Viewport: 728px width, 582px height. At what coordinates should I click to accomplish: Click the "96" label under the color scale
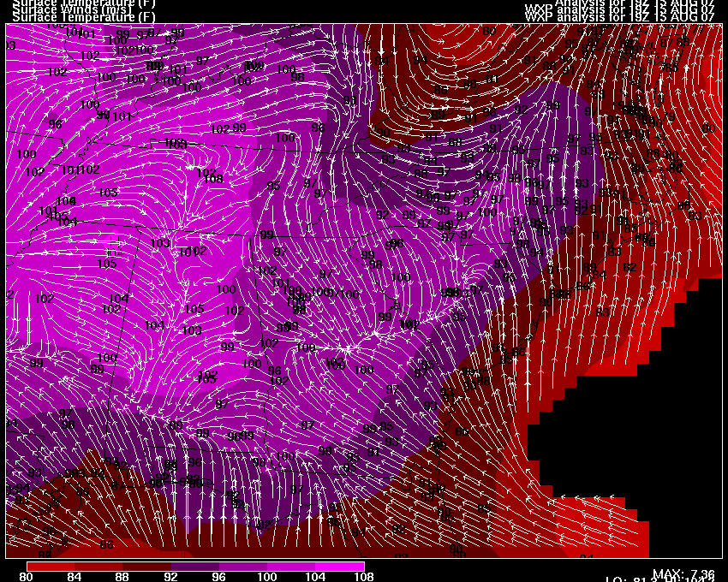(219, 577)
